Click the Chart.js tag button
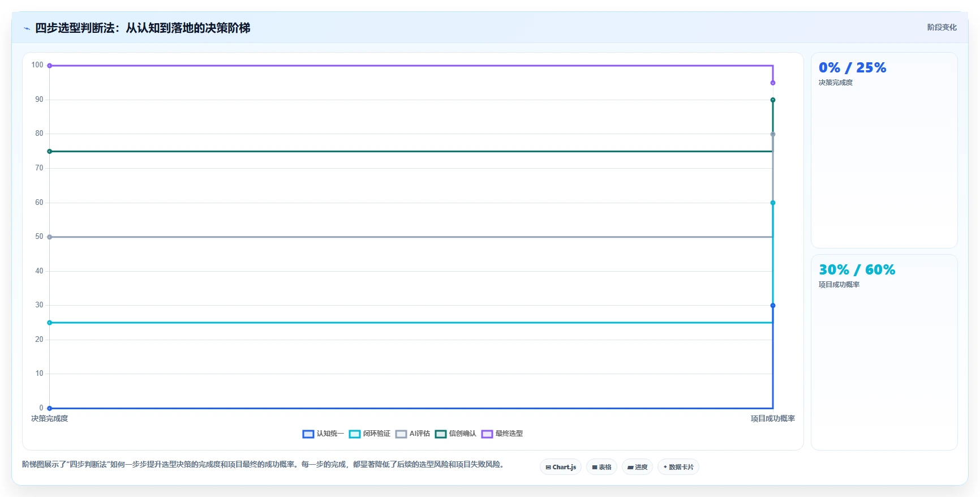Image resolution: width=980 pixels, height=497 pixels. [561, 467]
